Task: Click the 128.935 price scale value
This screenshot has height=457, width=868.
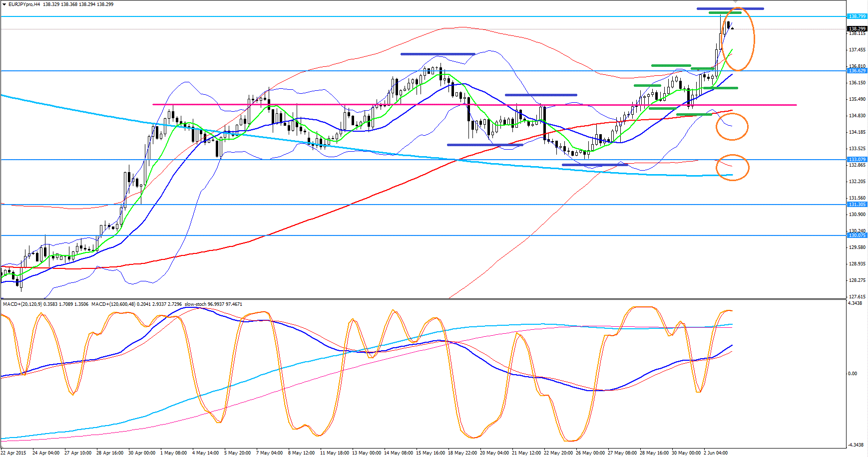Action: click(857, 264)
